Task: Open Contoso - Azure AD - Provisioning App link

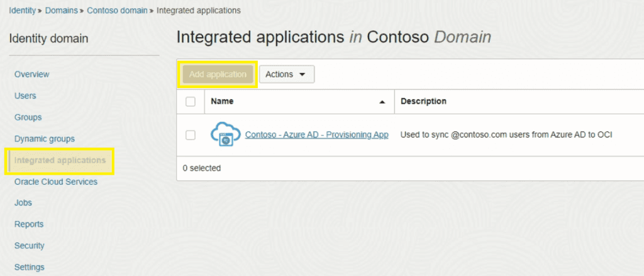Action: click(317, 135)
